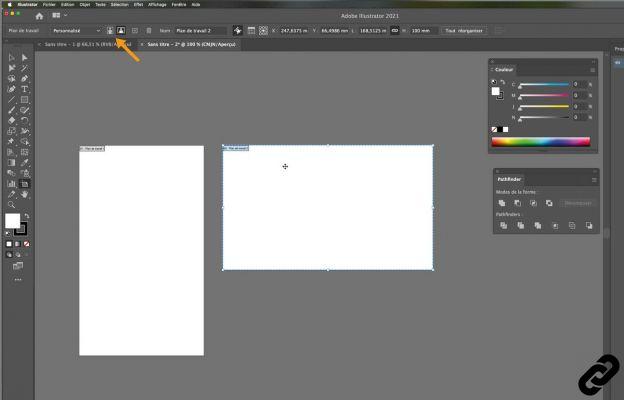
Task: Click the Couleur panel tab
Action: coord(504,70)
